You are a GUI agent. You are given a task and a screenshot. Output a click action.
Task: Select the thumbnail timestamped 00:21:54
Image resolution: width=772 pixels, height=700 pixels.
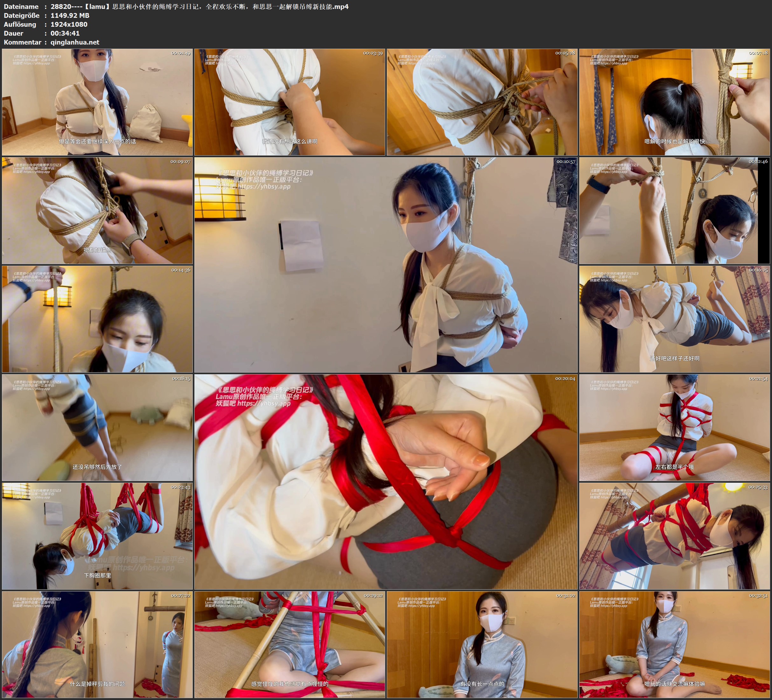tap(674, 427)
